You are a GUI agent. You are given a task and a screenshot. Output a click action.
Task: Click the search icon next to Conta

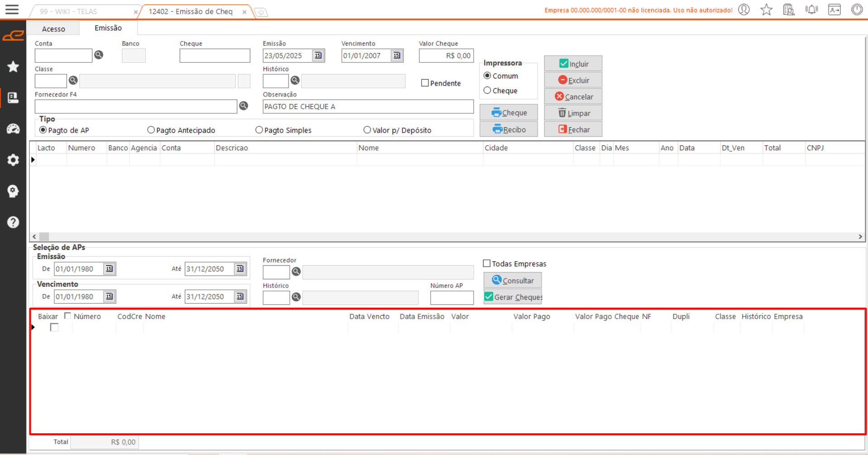coord(99,55)
